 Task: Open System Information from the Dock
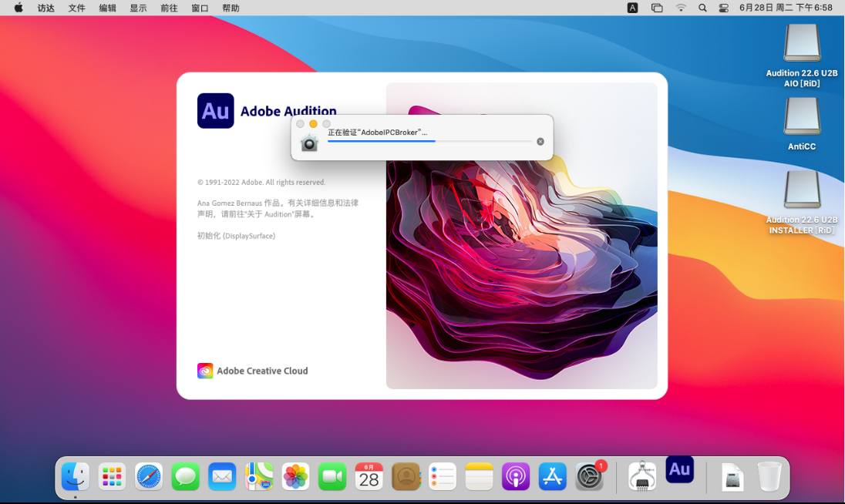coord(641,476)
